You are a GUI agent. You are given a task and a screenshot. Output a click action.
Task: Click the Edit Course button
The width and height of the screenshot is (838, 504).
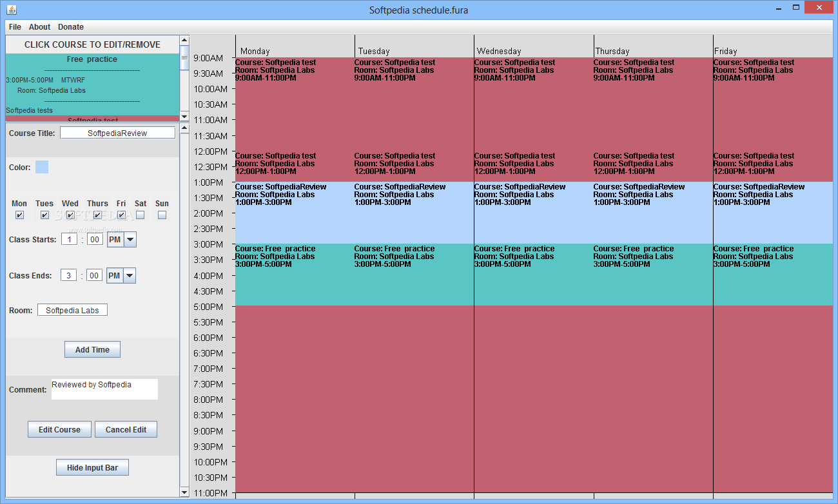[59, 429]
